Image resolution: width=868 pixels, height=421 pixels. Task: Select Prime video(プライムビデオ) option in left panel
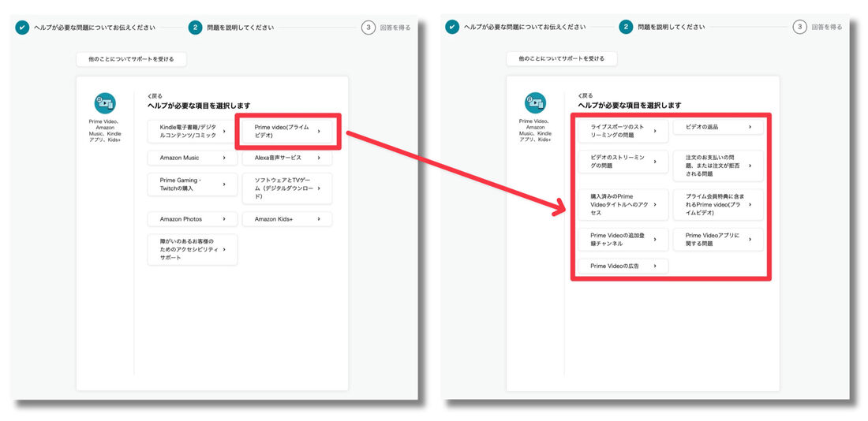[287, 131]
